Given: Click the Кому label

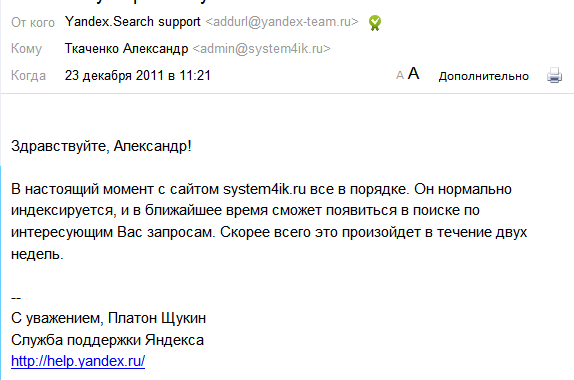Looking at the screenshot, I should (x=26, y=49).
